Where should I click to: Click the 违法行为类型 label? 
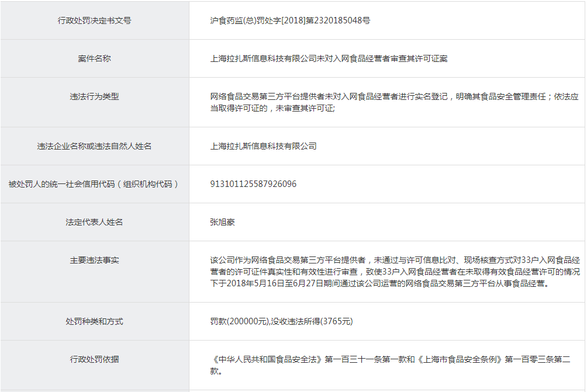point(94,96)
